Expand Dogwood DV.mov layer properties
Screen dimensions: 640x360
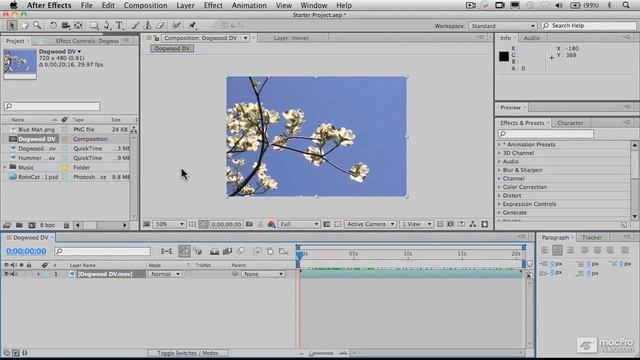pos(38,274)
